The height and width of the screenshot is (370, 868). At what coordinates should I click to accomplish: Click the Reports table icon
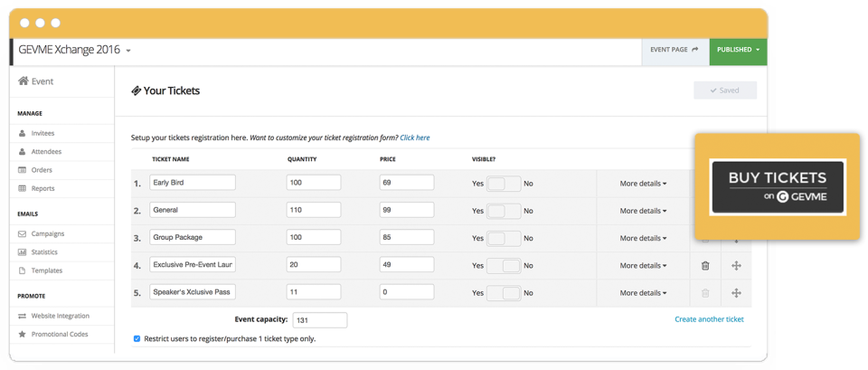(x=22, y=188)
